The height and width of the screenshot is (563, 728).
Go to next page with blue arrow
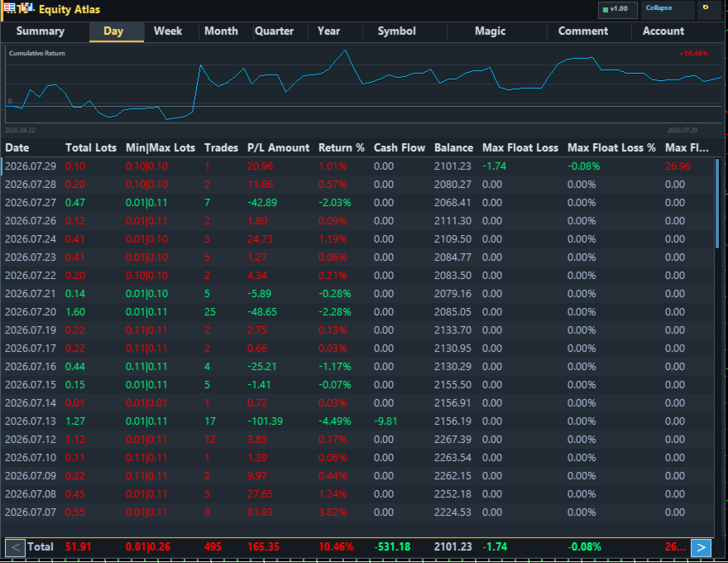point(701,547)
